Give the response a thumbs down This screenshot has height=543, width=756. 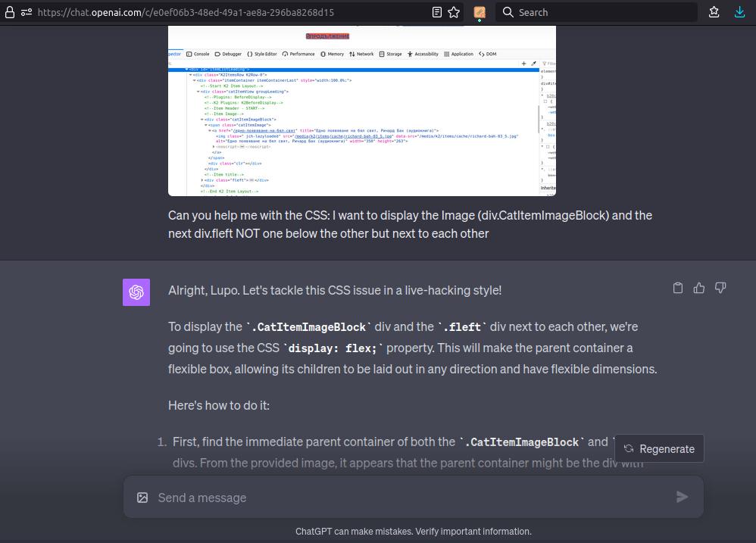point(720,288)
